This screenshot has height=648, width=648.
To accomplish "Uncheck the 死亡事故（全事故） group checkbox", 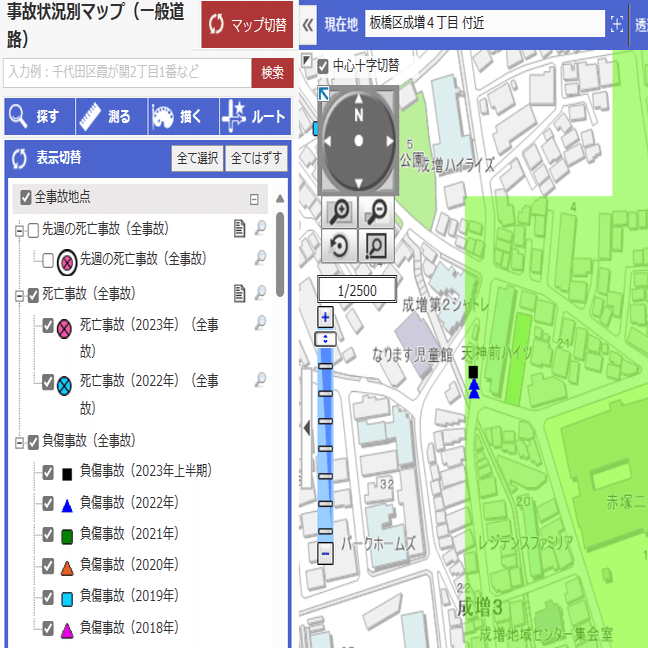I will click(33, 295).
